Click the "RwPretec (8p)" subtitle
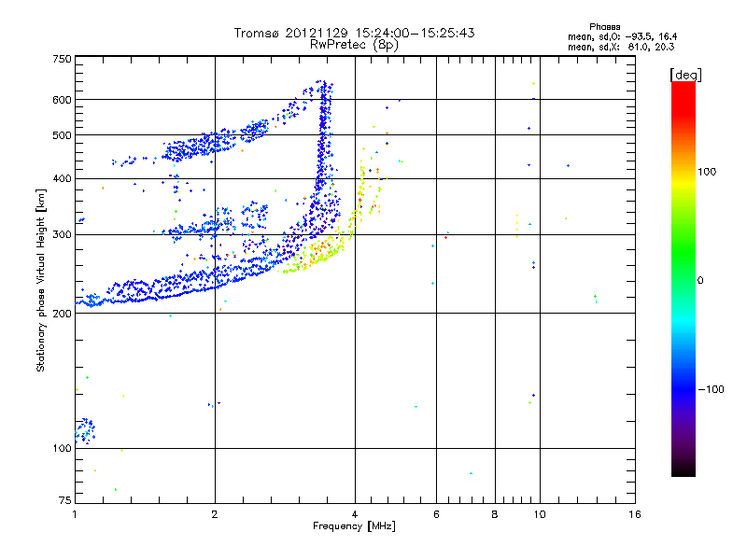The height and width of the screenshot is (560, 747). [354, 45]
